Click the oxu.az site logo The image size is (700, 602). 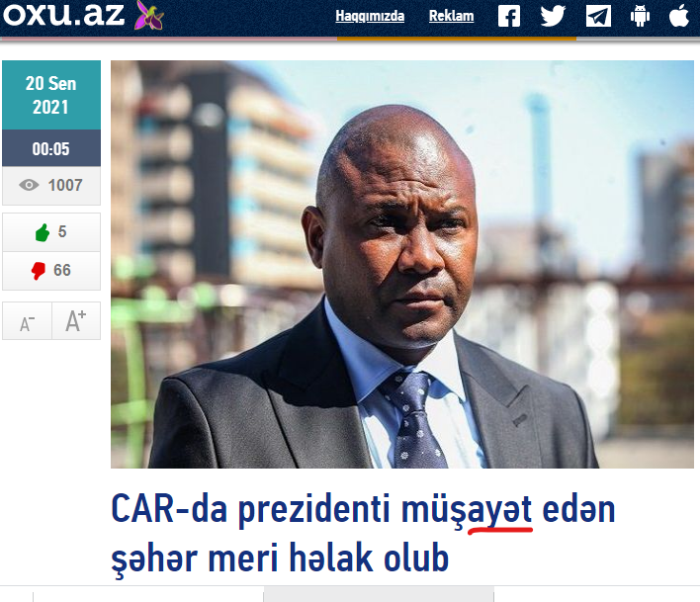coord(63,14)
